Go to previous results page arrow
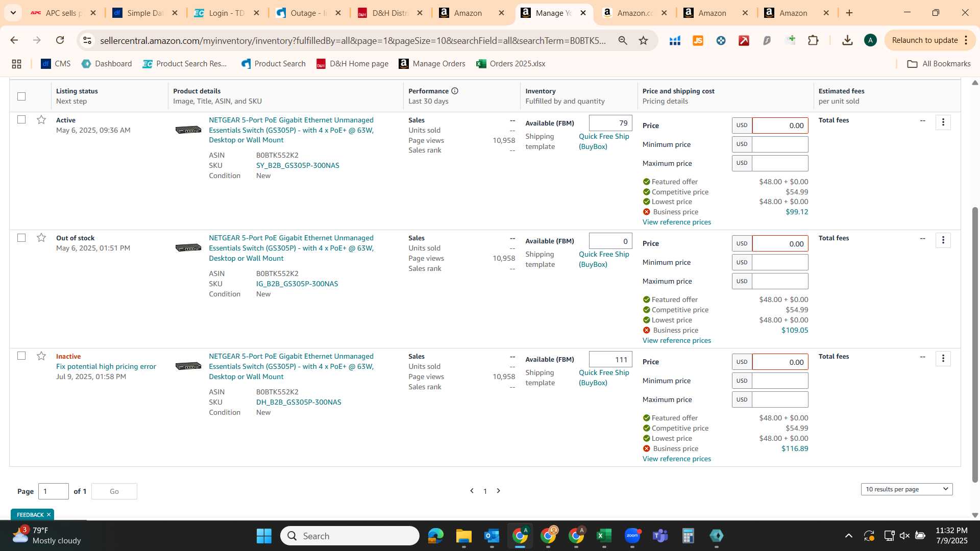This screenshot has width=980, height=551. (472, 491)
